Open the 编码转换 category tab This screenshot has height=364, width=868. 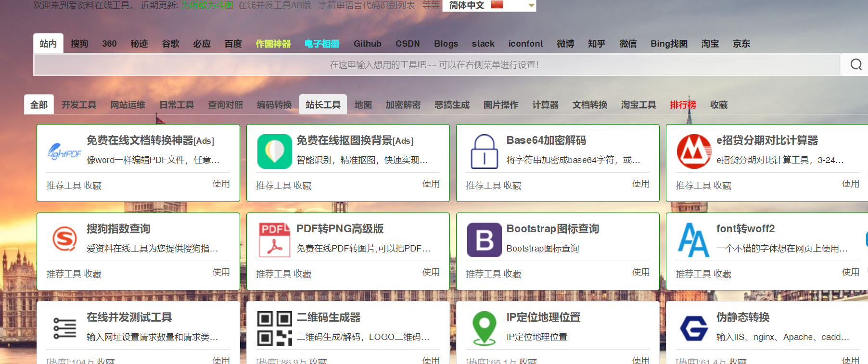pyautogui.click(x=274, y=105)
